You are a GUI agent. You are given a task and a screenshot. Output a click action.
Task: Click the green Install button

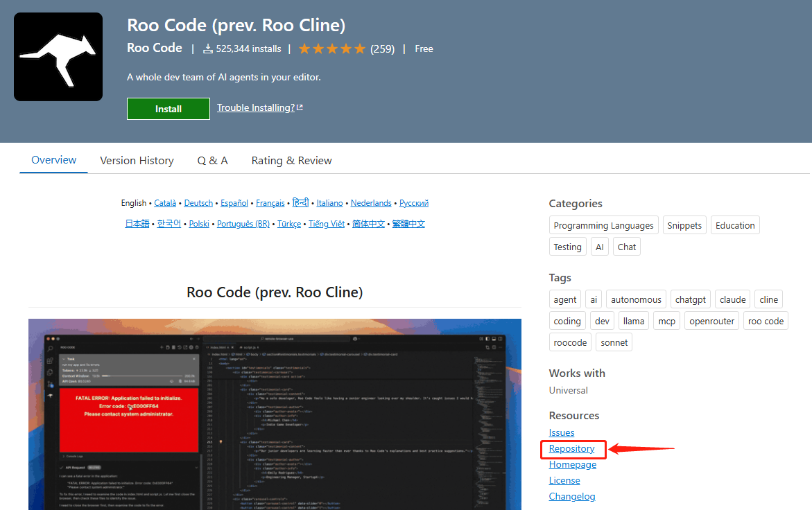(x=169, y=109)
